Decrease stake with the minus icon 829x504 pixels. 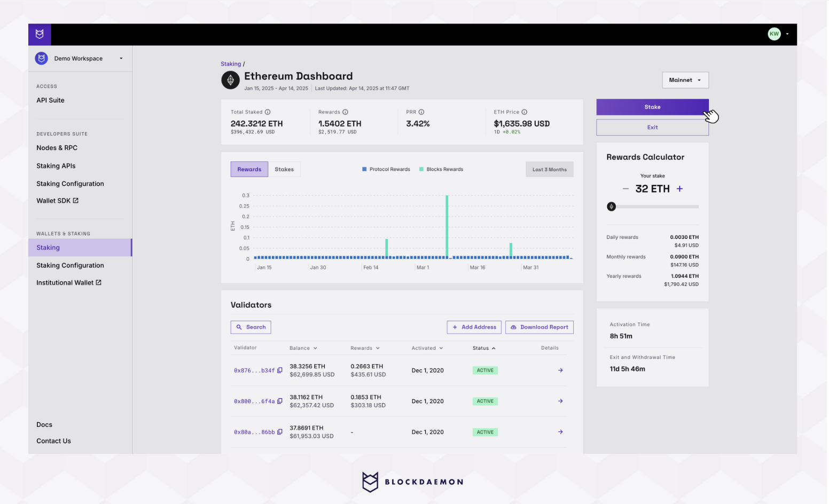(x=625, y=188)
